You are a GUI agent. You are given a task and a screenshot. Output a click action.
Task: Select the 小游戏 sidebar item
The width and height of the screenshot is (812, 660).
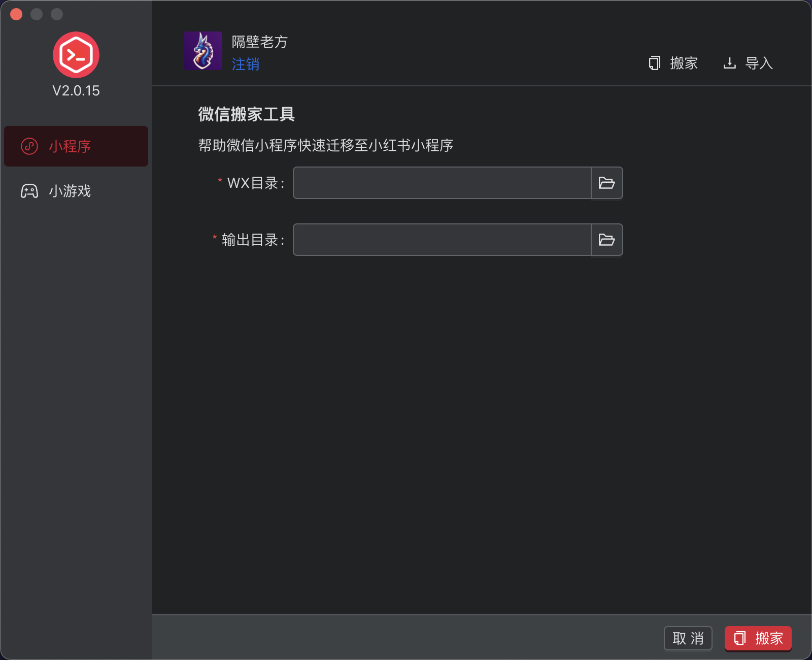(x=76, y=191)
